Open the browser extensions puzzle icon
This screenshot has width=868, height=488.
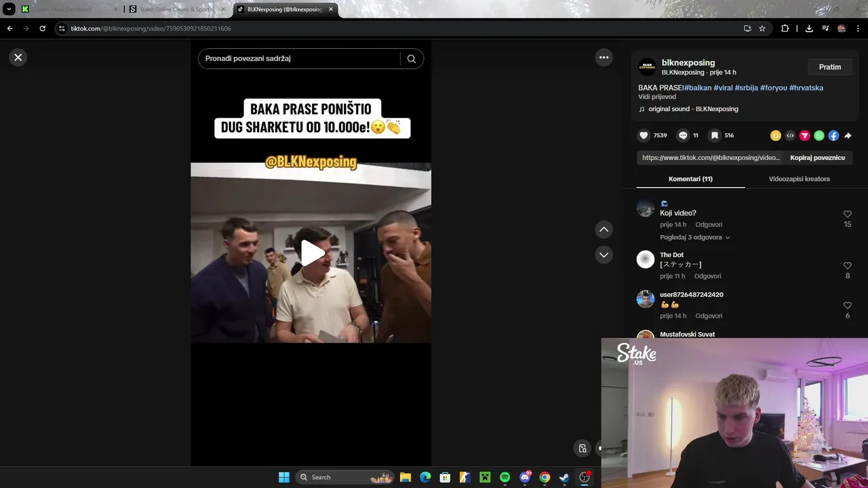coord(785,28)
